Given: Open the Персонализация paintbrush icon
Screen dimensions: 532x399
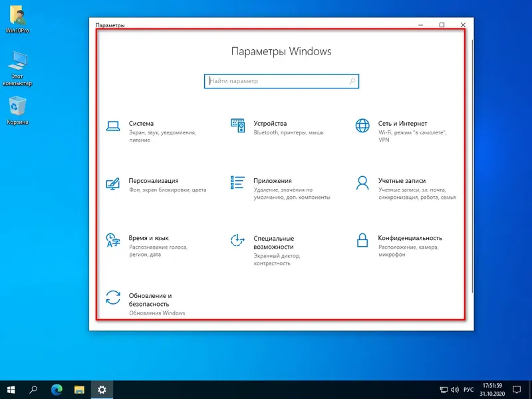Looking at the screenshot, I should 112,184.
